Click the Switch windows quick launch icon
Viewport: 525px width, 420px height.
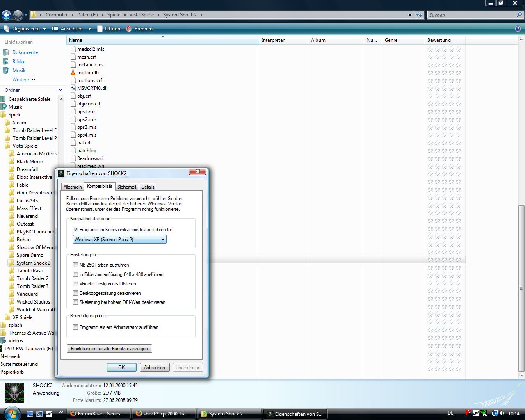(x=39, y=414)
